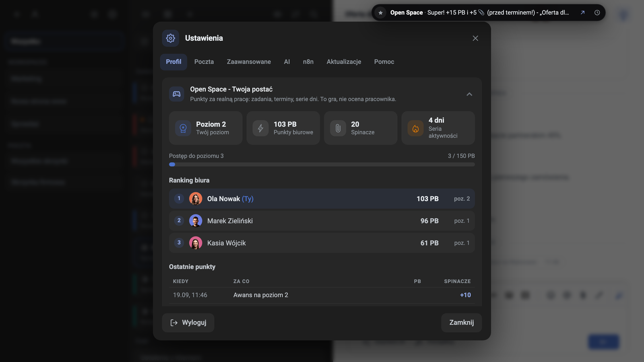The width and height of the screenshot is (644, 362).
Task: Close the Ustawienia dialog with the X
Action: 475,38
